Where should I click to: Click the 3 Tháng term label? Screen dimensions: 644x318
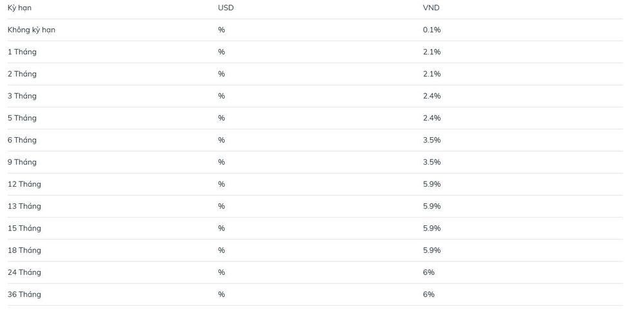point(22,96)
